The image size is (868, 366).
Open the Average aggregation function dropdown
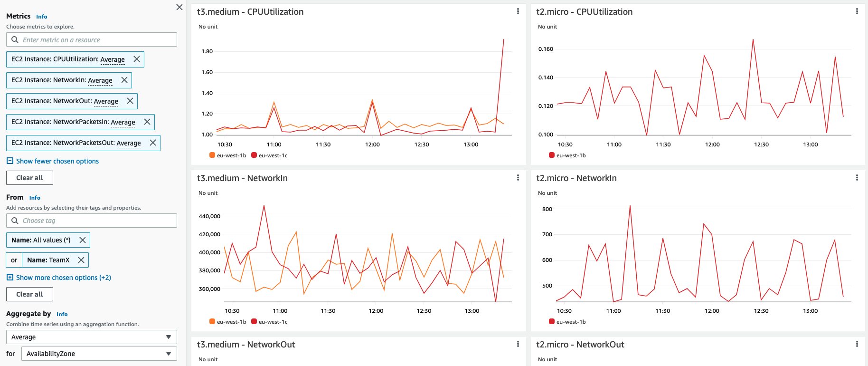click(92, 337)
